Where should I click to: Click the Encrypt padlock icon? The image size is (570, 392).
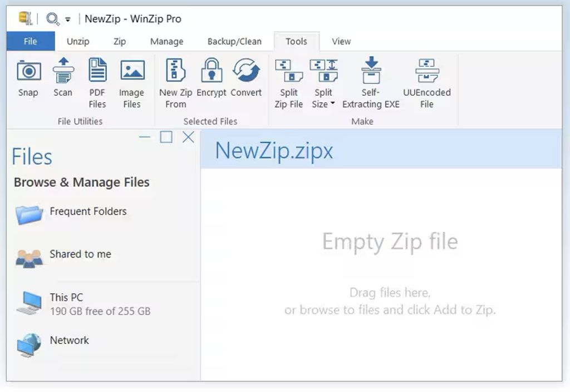click(212, 70)
